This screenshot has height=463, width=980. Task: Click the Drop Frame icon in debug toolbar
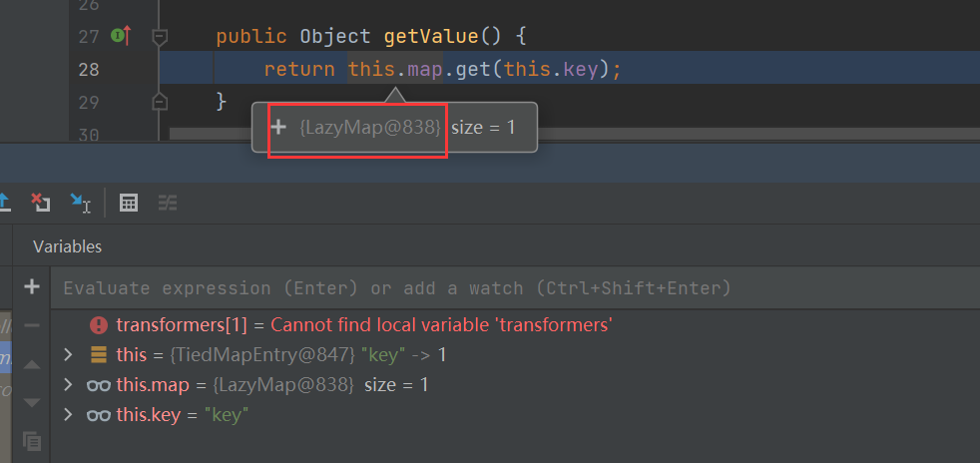40,203
